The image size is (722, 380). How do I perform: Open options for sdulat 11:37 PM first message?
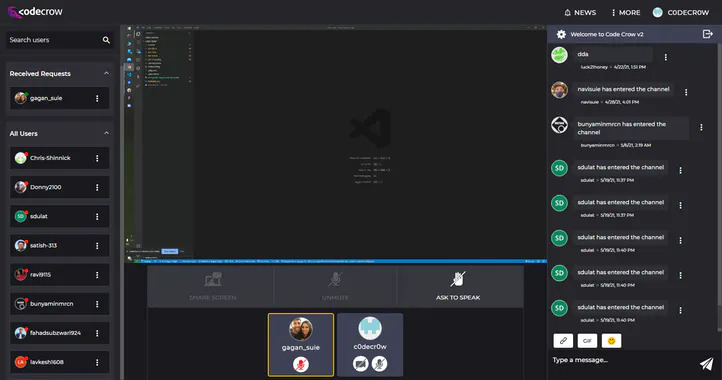[680, 170]
